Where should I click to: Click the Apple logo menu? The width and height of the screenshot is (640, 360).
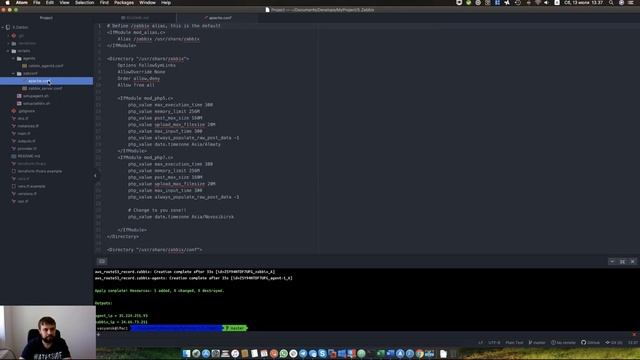coord(7,2)
